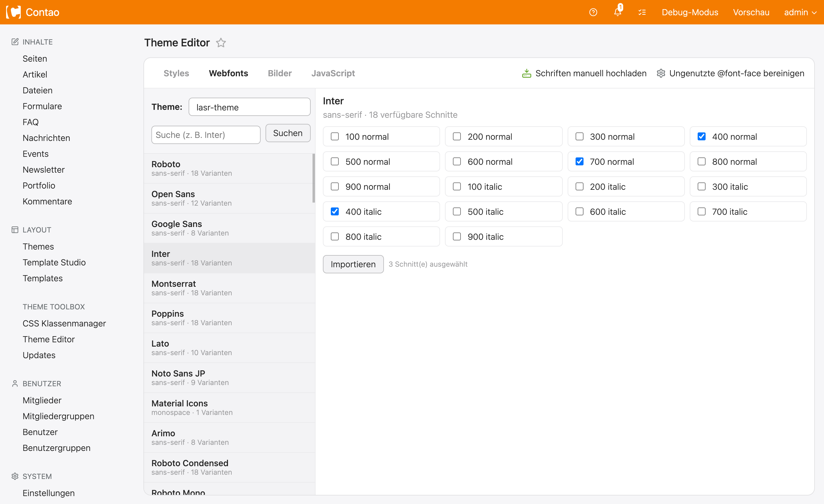This screenshot has height=504, width=824.
Task: Tick the 200 italic checkbox
Action: click(x=579, y=186)
